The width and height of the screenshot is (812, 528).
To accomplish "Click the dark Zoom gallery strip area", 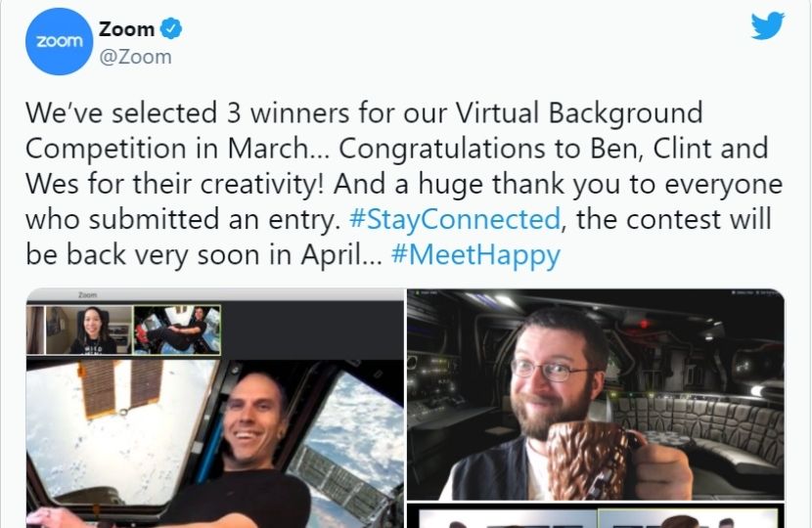I will [x=312, y=330].
